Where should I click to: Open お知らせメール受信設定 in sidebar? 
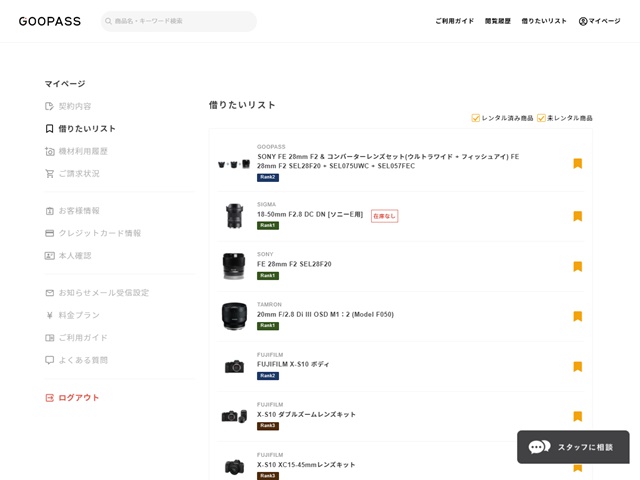pyautogui.click(x=104, y=293)
